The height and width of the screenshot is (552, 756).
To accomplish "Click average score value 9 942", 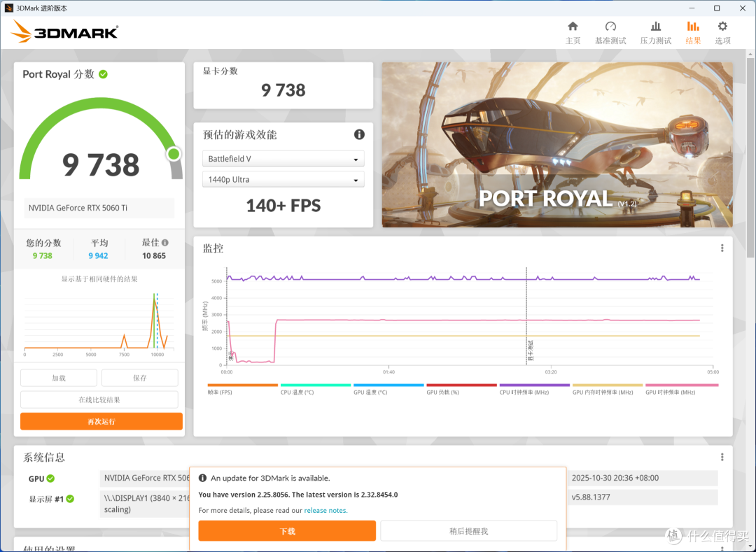I will click(99, 256).
